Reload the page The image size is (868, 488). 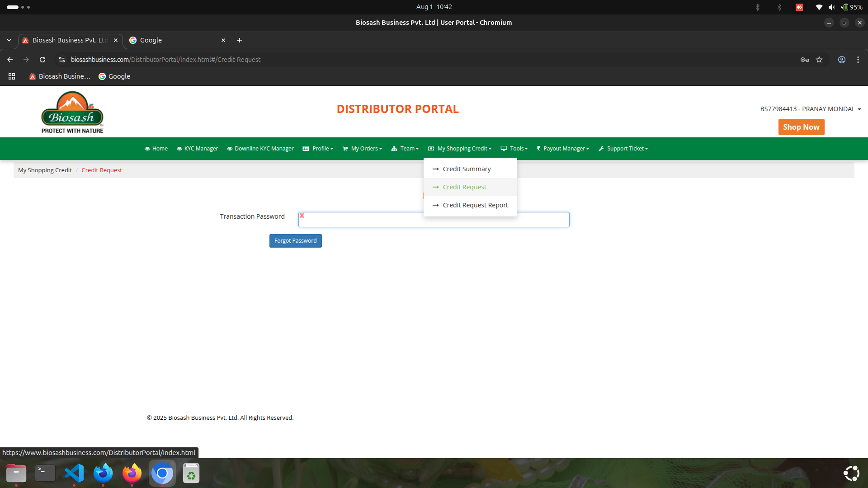(42, 60)
